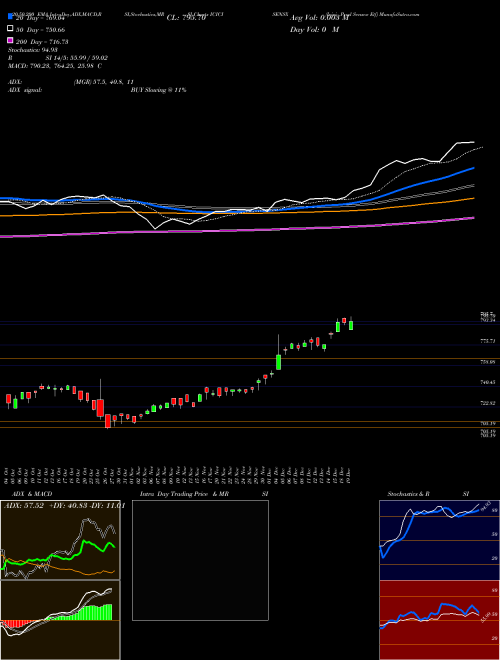Click the 'BUY Slowing @ 11%' signal text
Image resolution: width=500 pixels, height=660 pixels.
click(158, 90)
